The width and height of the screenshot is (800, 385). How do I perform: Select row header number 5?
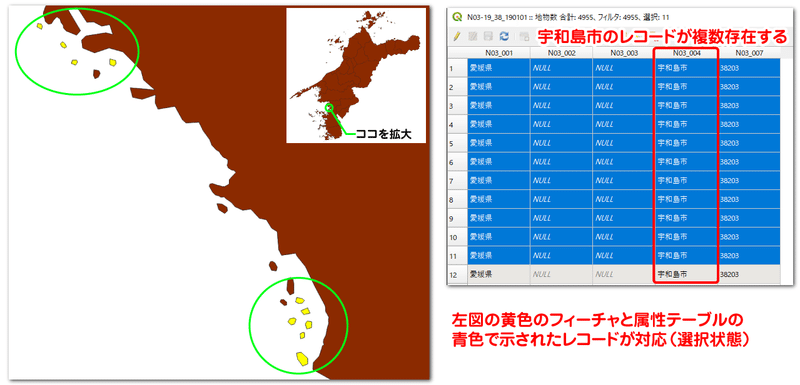tap(457, 143)
